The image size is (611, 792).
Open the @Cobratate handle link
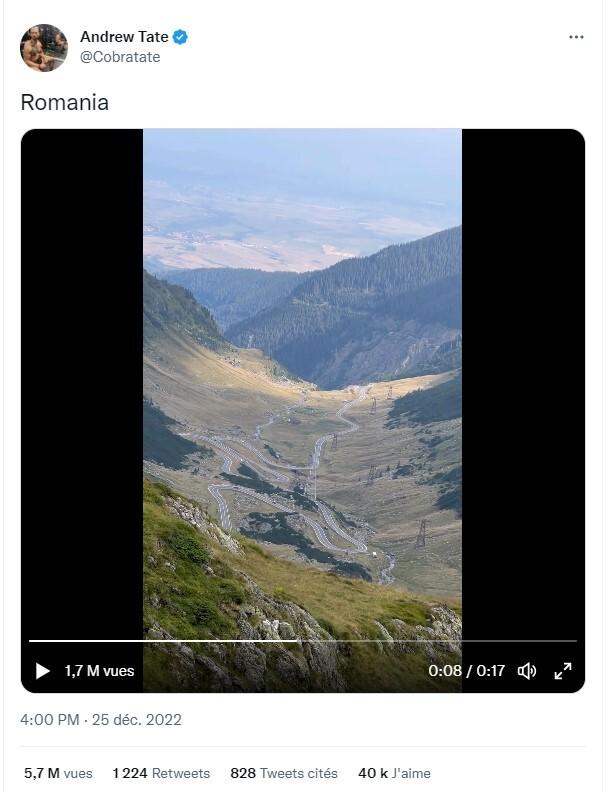[120, 57]
